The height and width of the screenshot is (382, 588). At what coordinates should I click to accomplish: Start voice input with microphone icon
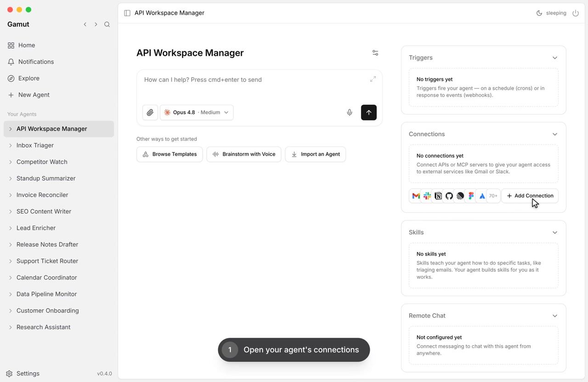350,112
